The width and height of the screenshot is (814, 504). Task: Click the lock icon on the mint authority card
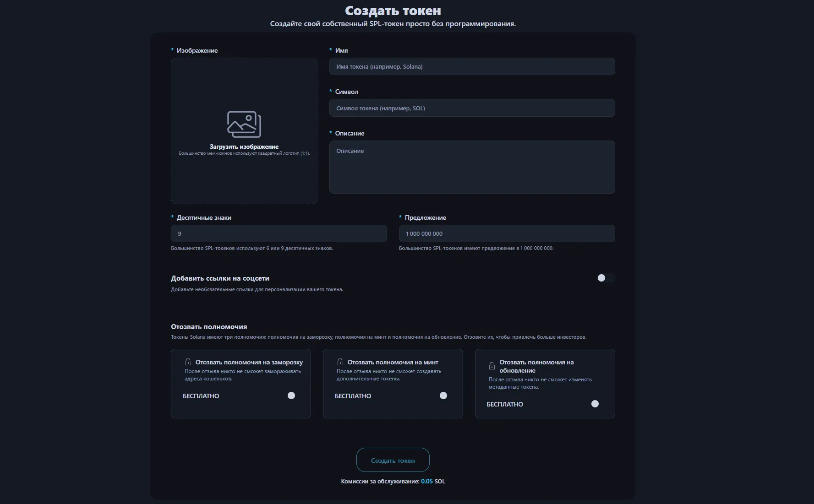tap(339, 362)
